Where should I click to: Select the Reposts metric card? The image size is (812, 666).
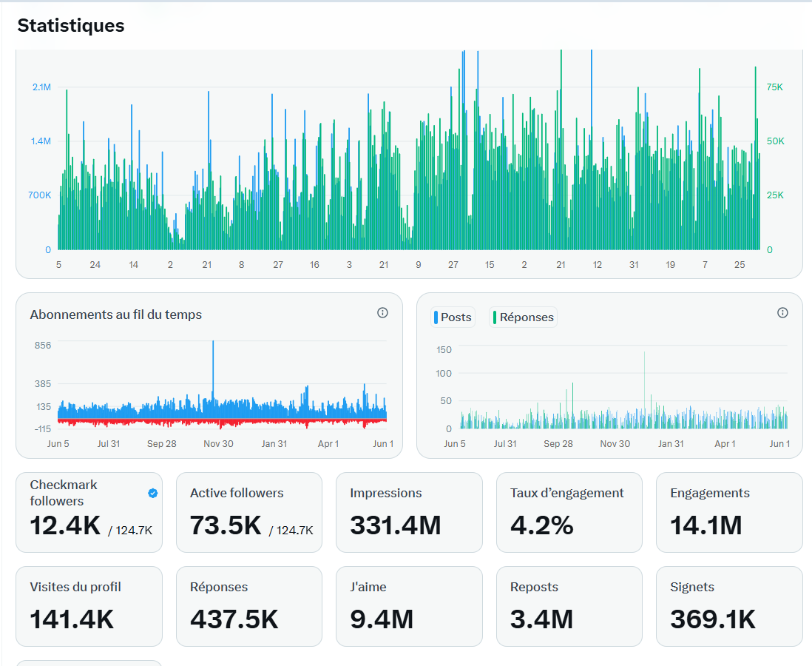point(569,606)
